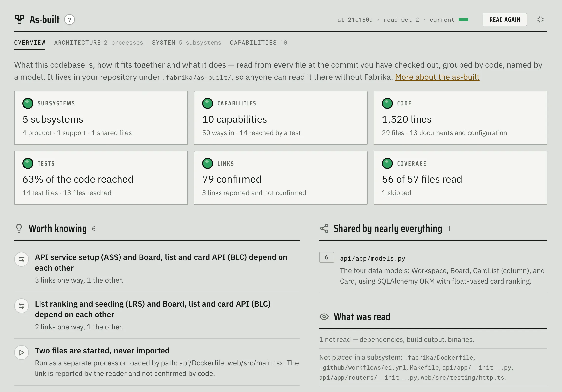Click the green status dot on Coverage card
562x392 pixels.
coord(387,163)
